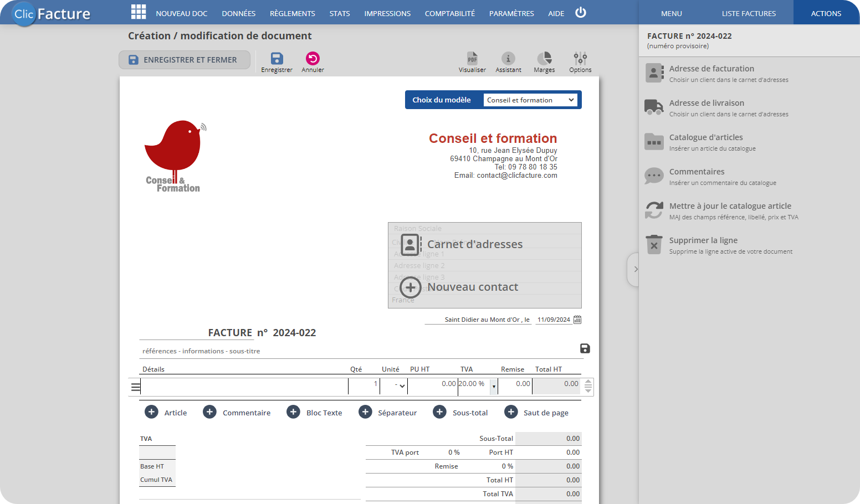The height and width of the screenshot is (504, 860).
Task: Click ENREGISTRER ET FERMER button
Action: pyautogui.click(x=185, y=60)
